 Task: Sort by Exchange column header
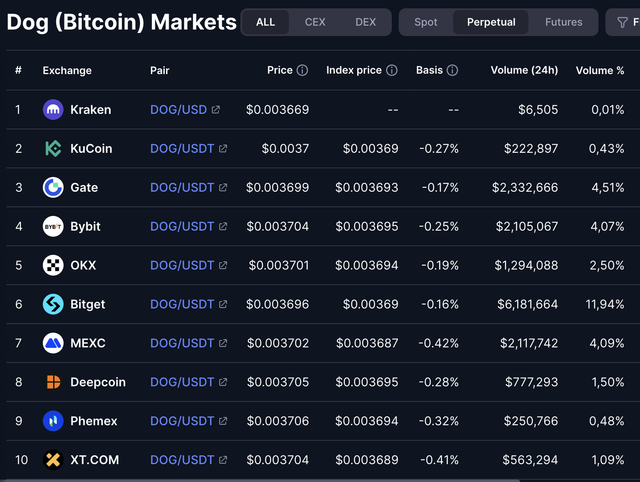pos(67,70)
